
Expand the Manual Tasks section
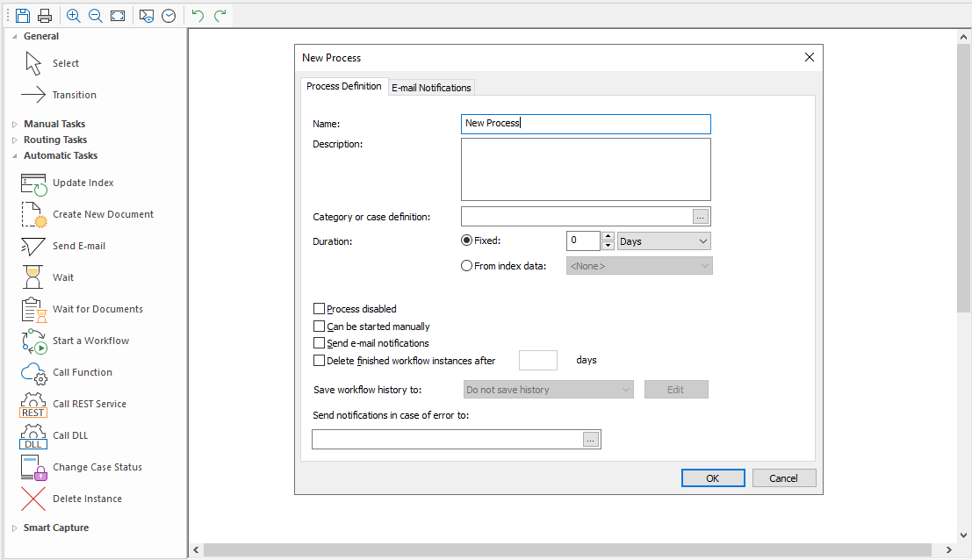coord(15,125)
